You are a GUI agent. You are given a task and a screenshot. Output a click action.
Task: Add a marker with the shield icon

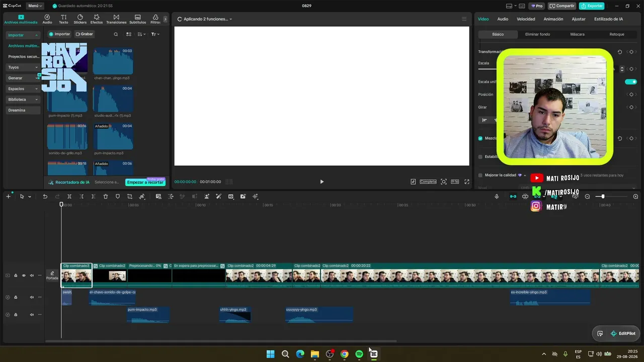point(118,197)
